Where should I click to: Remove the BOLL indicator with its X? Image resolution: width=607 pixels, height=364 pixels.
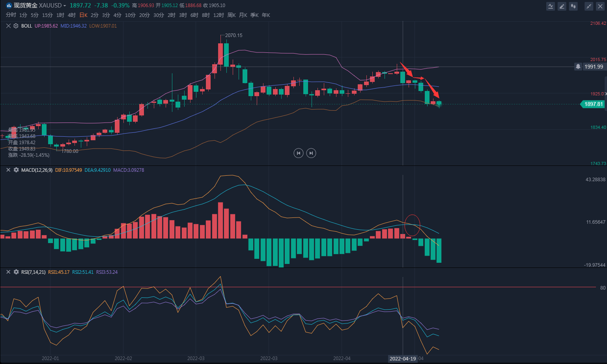(8, 26)
